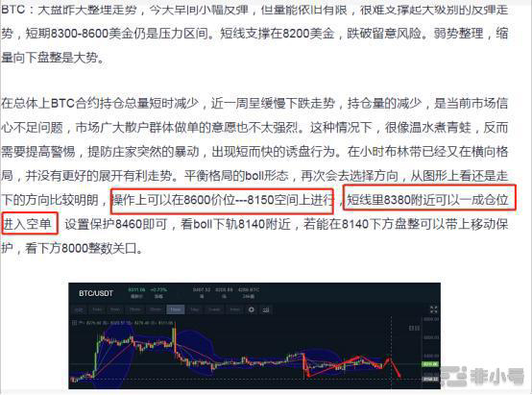The image size is (532, 395).
Task: Click red-boxed text 短线里8380附近可以一成仓位
Action: pos(429,198)
